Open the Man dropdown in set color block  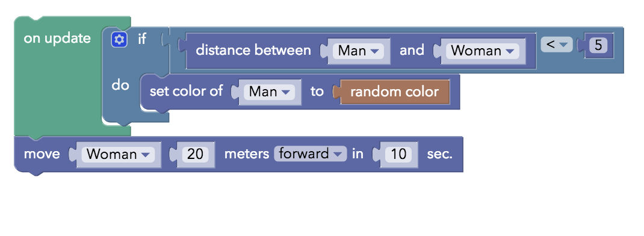269,92
